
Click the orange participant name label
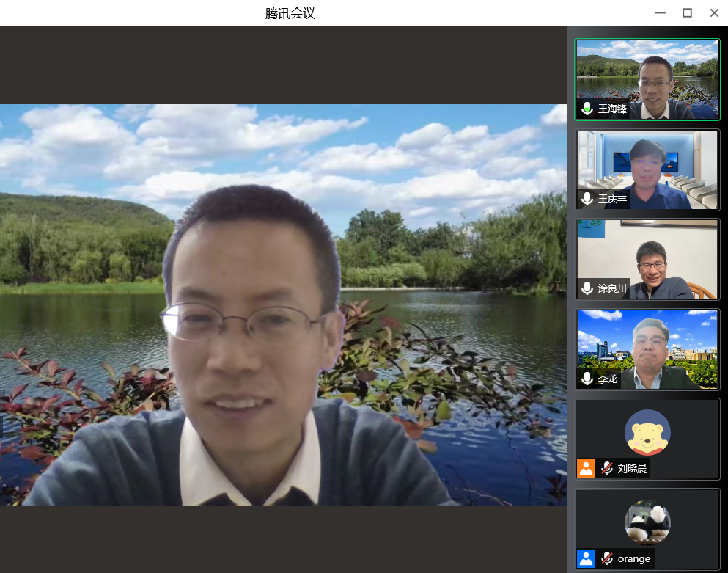[633, 558]
